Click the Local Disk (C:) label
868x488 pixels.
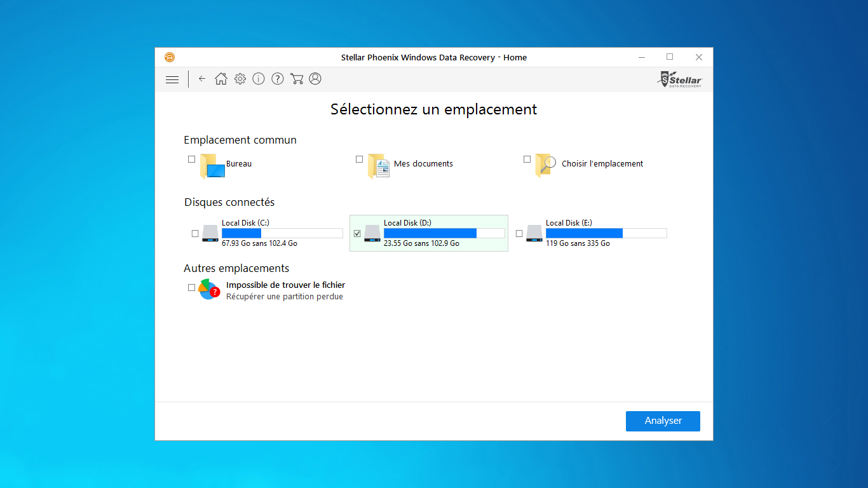(x=245, y=223)
